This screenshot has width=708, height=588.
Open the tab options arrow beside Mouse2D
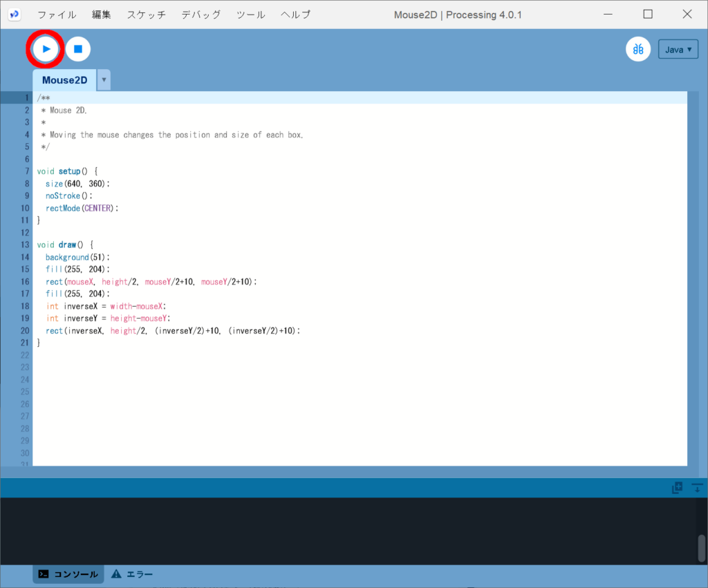click(104, 80)
